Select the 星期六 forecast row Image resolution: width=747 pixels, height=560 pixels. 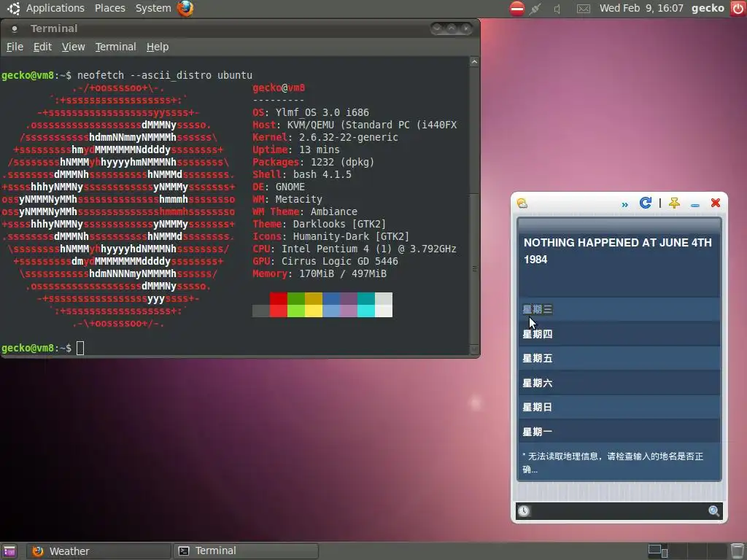click(x=619, y=383)
